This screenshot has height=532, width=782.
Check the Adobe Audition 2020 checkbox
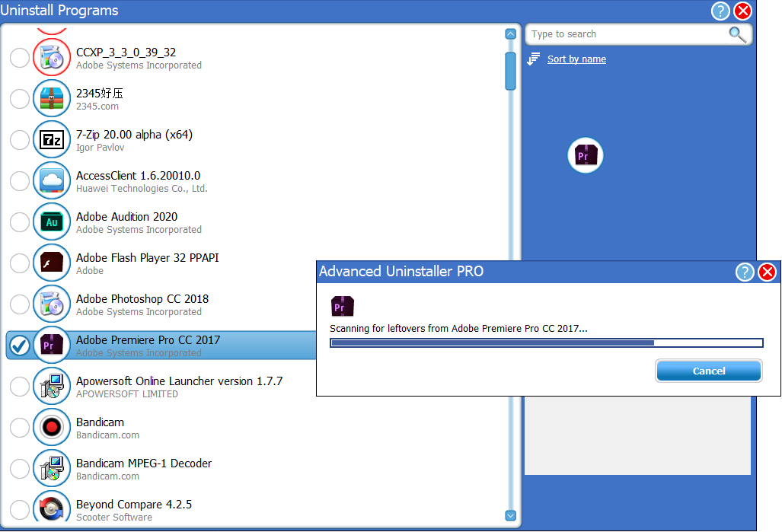click(x=20, y=222)
